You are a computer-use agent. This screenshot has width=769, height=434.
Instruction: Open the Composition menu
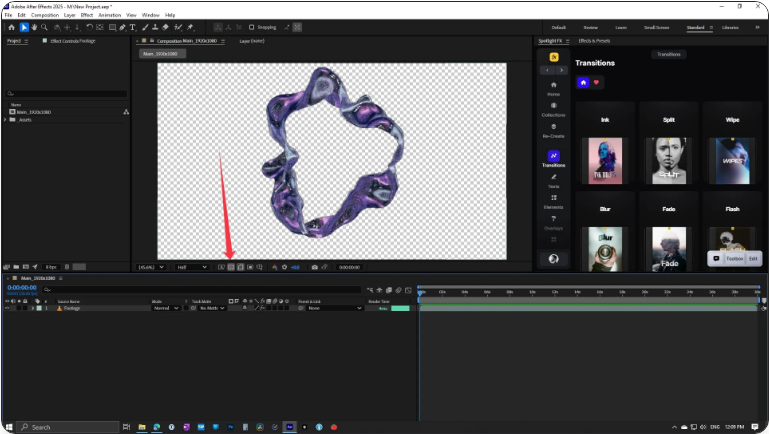point(44,15)
